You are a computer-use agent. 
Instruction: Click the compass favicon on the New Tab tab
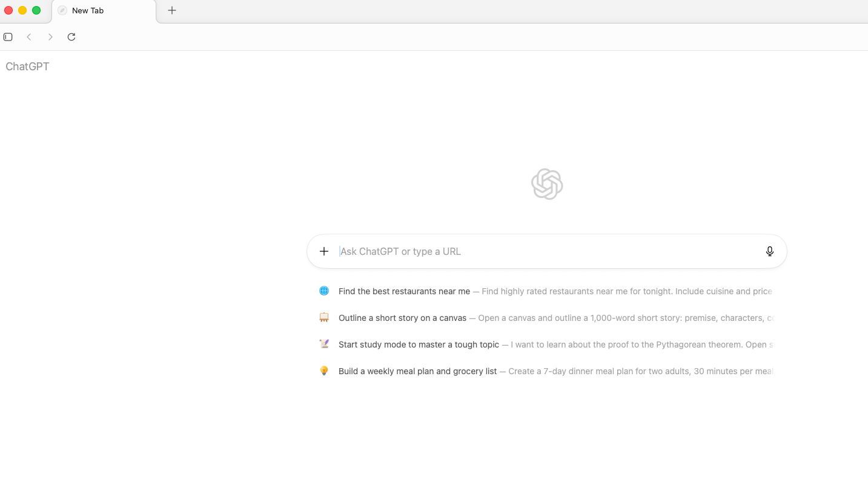pos(62,11)
